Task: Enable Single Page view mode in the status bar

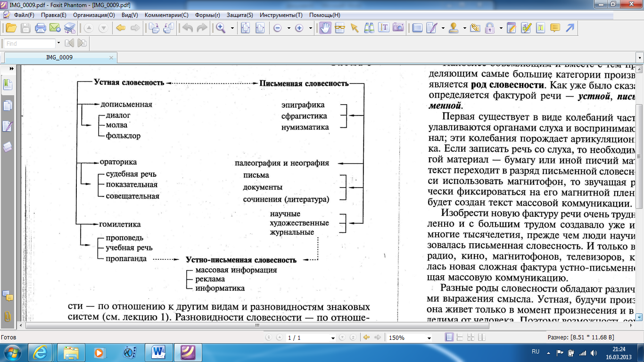Action: pyautogui.click(x=449, y=337)
